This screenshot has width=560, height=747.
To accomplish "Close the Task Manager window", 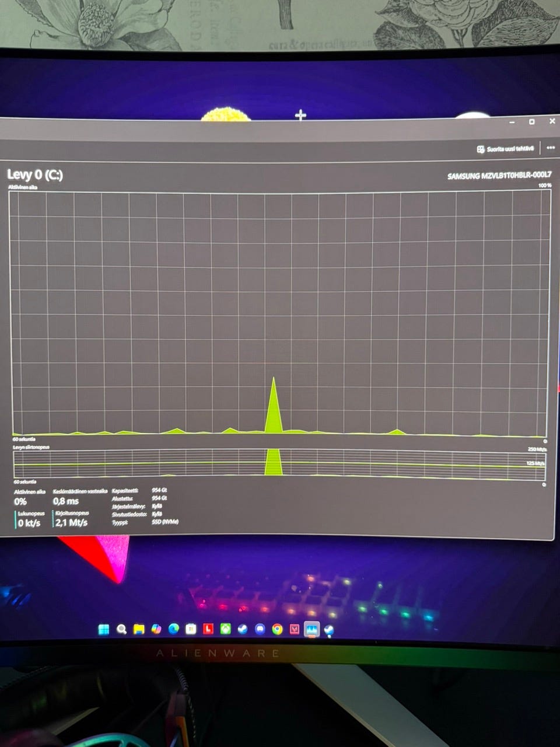I will [552, 121].
